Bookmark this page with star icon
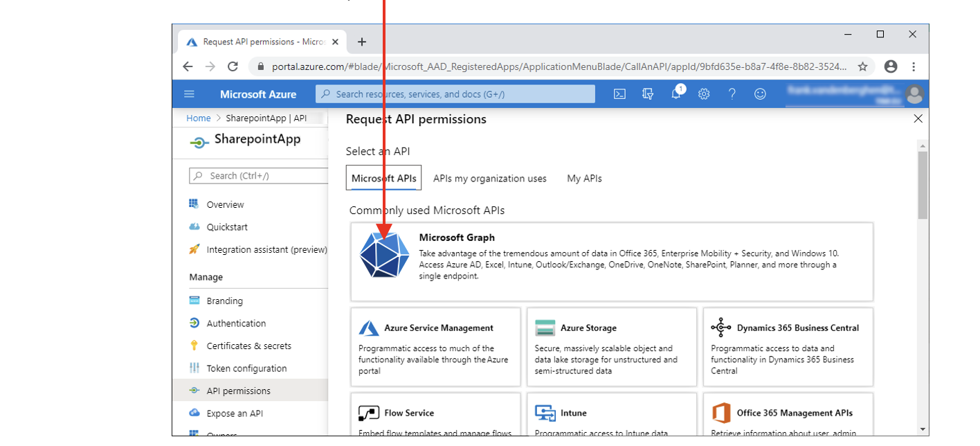 [862, 66]
